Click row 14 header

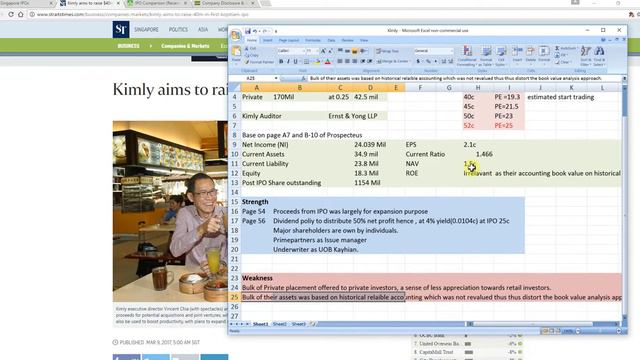click(234, 192)
